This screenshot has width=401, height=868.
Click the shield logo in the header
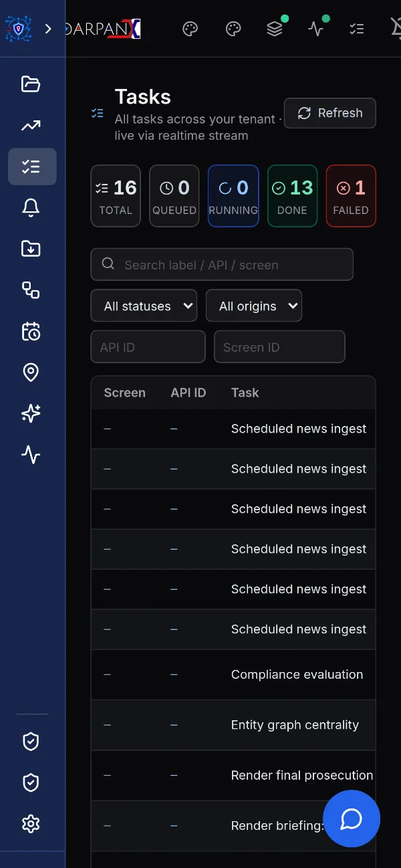[18, 29]
